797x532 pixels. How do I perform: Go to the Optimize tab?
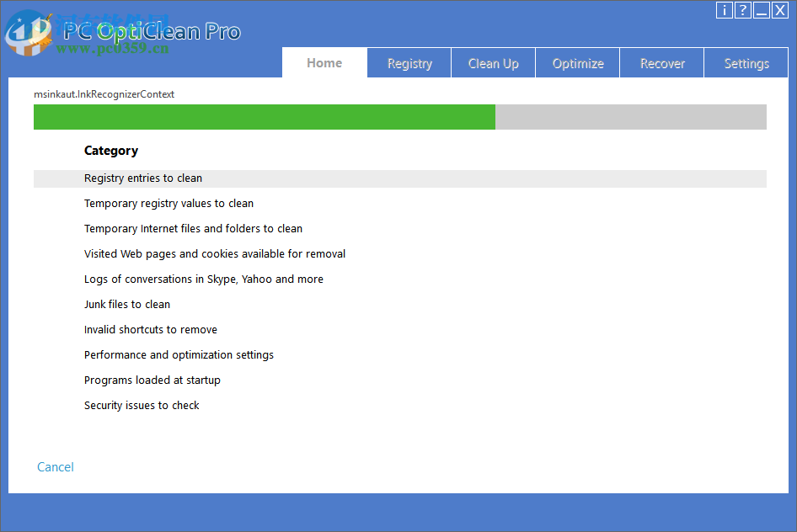577,62
